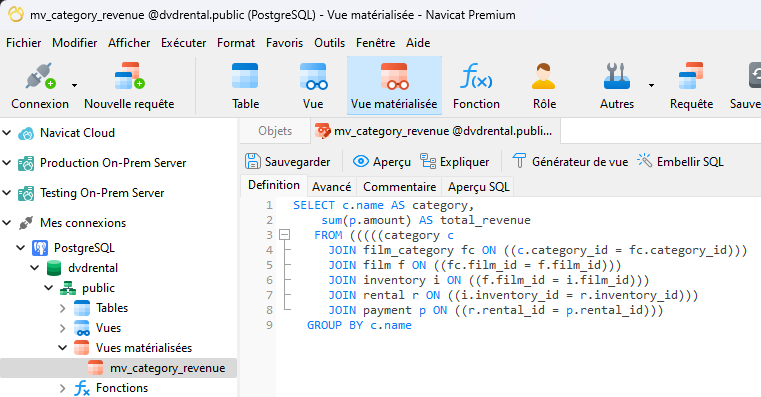The width and height of the screenshot is (761, 397).
Task: Open the Favoris menu
Action: coord(284,43)
